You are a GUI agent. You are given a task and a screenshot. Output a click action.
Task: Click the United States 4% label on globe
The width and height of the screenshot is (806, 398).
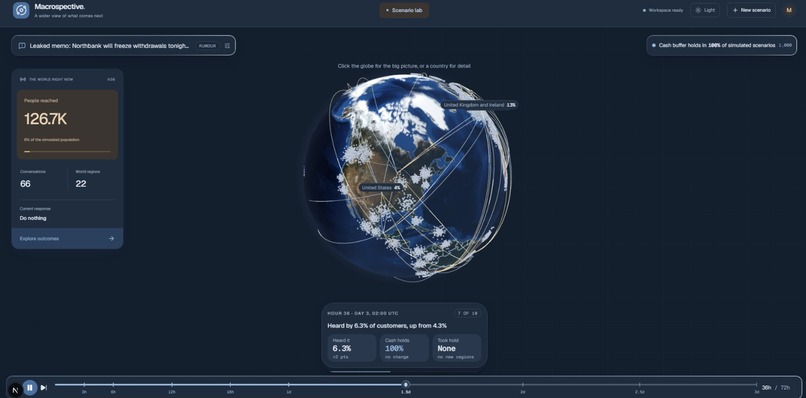click(381, 188)
